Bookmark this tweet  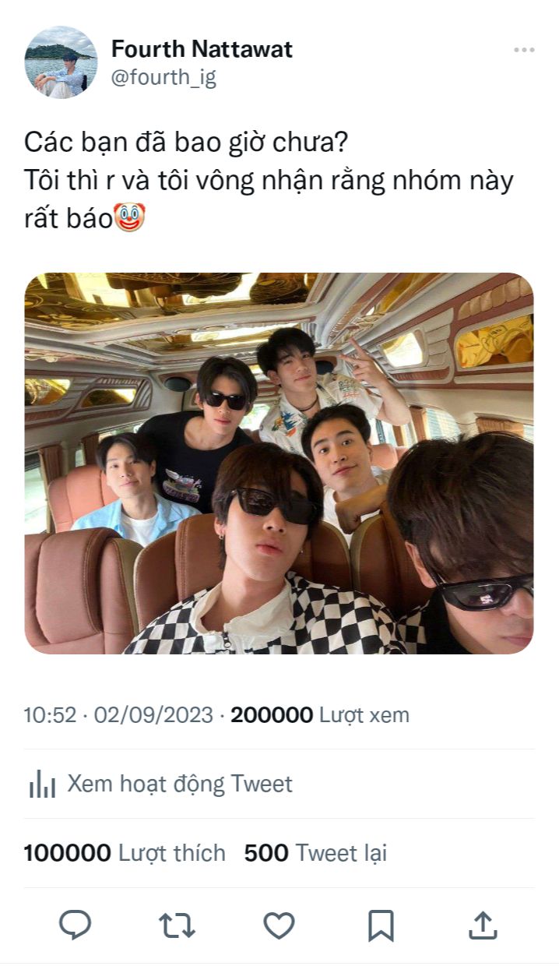381,925
